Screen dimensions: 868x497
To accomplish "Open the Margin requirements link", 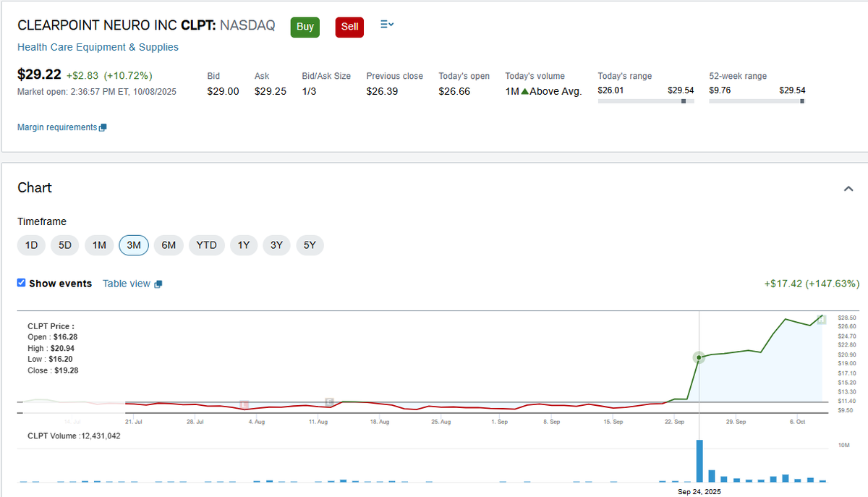I will pyautogui.click(x=57, y=127).
